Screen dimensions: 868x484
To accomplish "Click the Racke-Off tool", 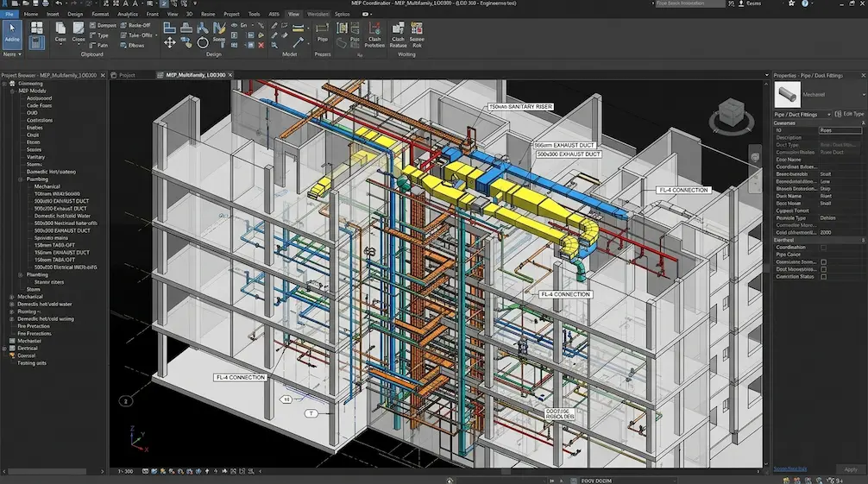I will tap(135, 25).
